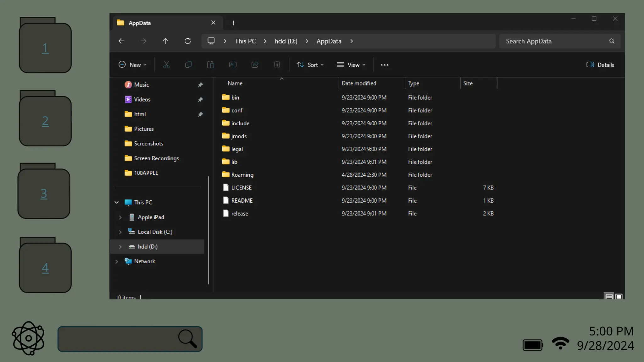Click the Delete trash icon
644x362 pixels.
[277, 65]
